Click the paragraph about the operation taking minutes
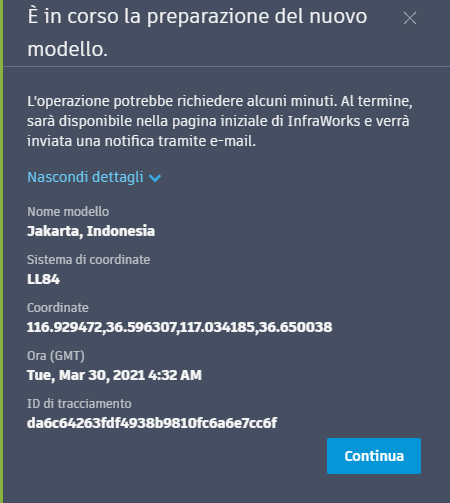Screen dimensions: 450x503 pyautogui.click(x=220, y=121)
